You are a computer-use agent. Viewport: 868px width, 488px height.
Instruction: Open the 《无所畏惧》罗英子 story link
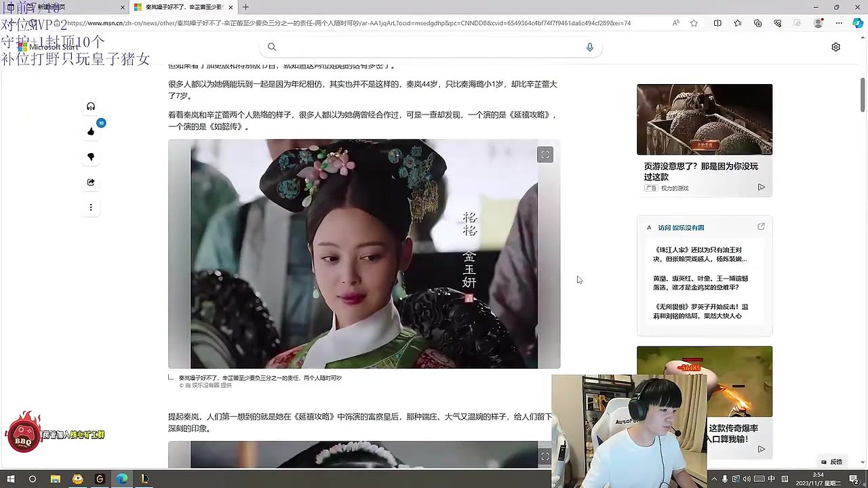point(701,311)
